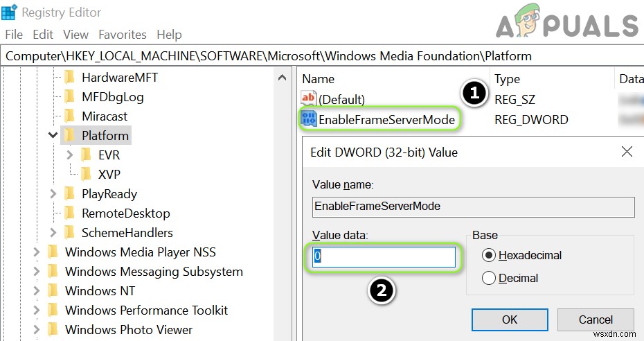Open the Edit menu

(43, 35)
